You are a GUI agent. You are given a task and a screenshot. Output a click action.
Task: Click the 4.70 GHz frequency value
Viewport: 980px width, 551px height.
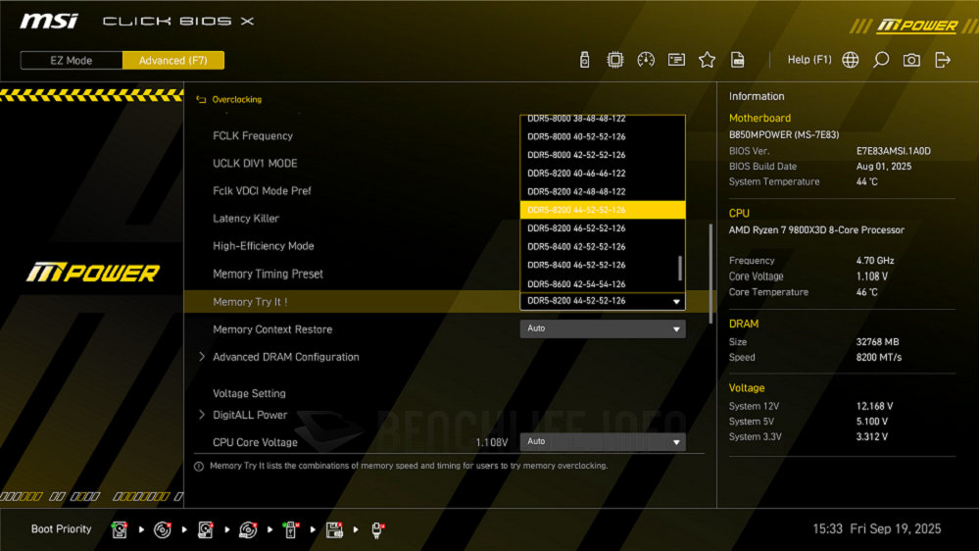(875, 261)
